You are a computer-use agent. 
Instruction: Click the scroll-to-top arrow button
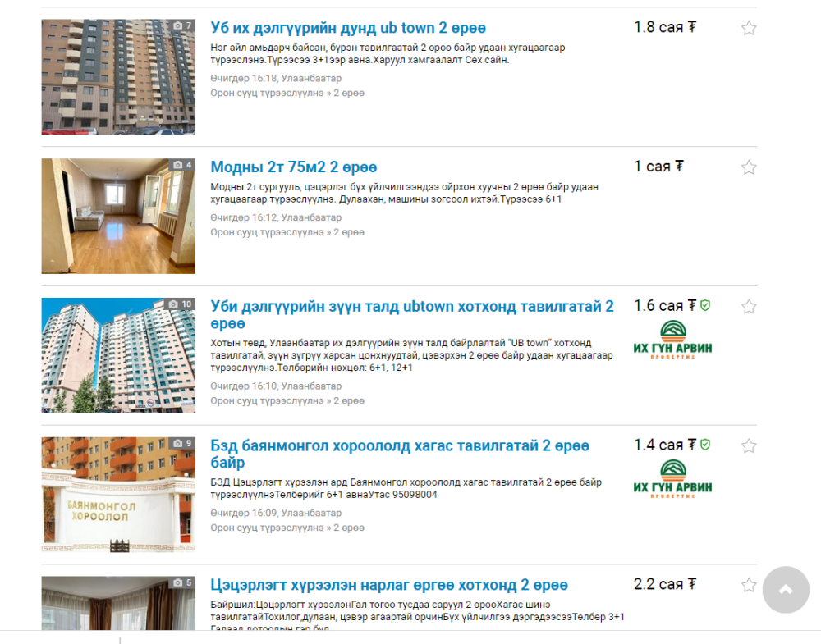tap(786, 590)
